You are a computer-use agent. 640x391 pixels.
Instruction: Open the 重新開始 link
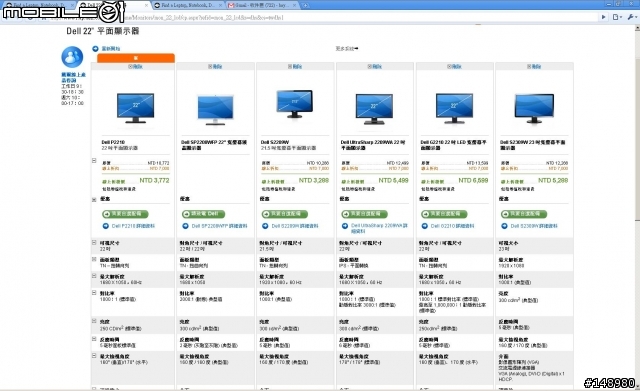111,49
